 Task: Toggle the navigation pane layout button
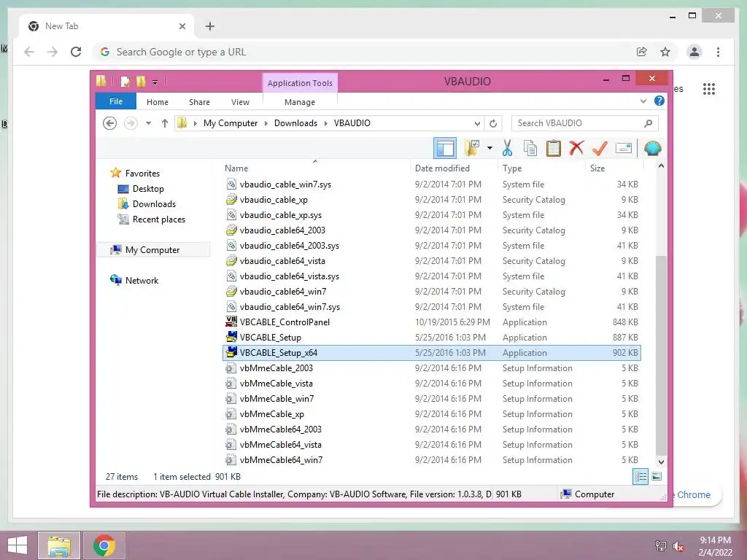[444, 148]
